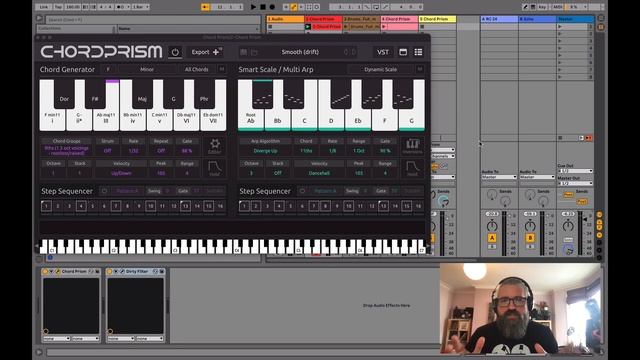Open the Chord Groups selector value

[x=67, y=150]
